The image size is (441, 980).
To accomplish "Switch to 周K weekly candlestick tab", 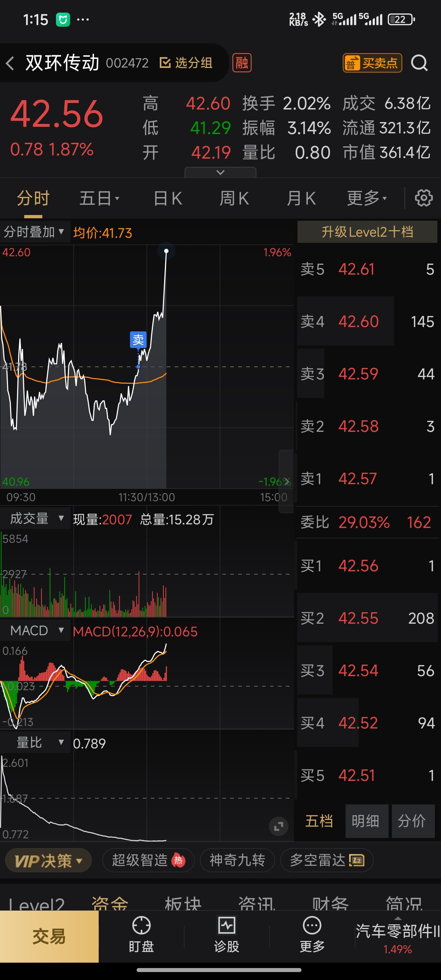I will (234, 198).
